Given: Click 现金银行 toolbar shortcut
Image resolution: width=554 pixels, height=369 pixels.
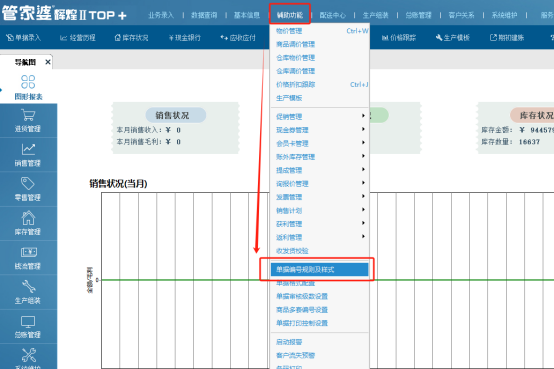Looking at the screenshot, I should [185, 37].
